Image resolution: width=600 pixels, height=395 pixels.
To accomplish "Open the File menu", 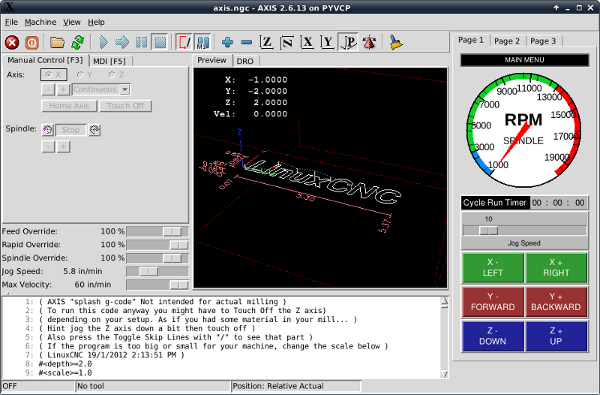I will tap(11, 22).
